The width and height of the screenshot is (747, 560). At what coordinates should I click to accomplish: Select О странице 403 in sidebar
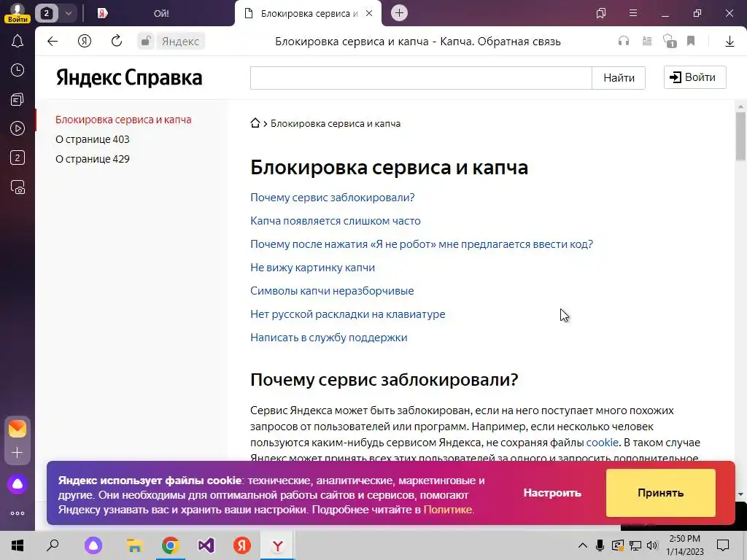coord(93,139)
